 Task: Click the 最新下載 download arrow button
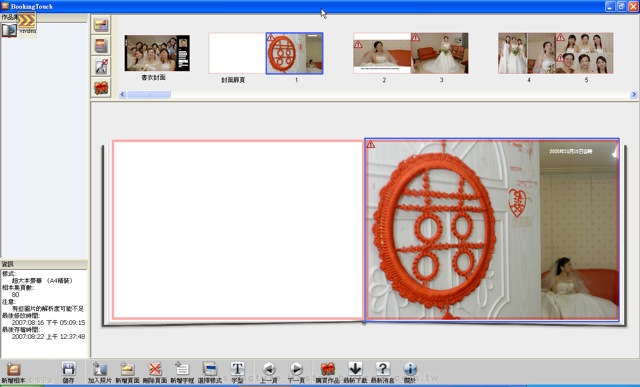point(355,369)
